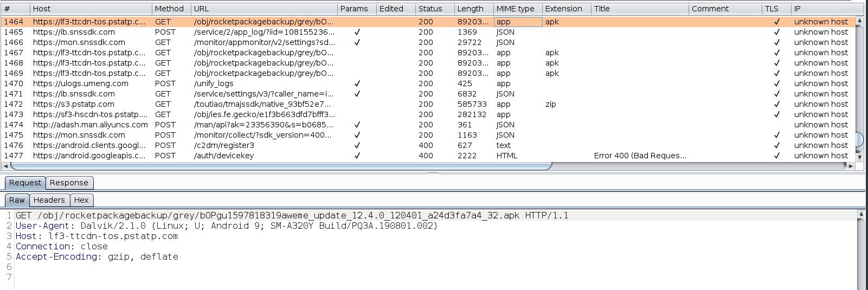Sort requests by the Method column header
This screenshot has height=290, width=868.
point(169,9)
